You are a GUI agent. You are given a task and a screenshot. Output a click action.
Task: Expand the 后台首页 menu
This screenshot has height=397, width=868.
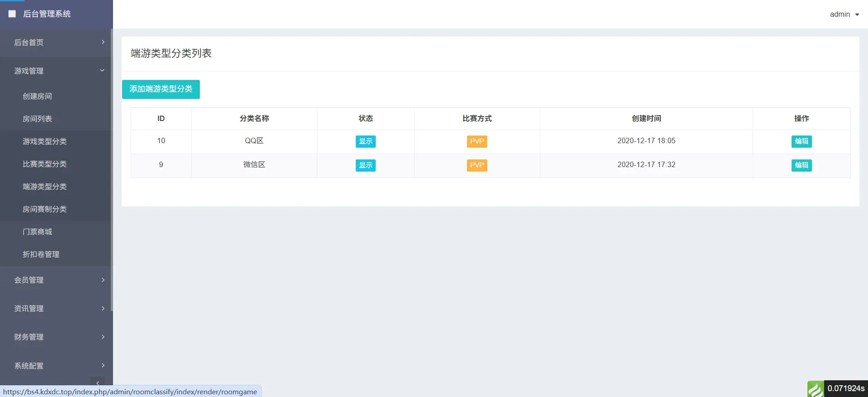[x=57, y=42]
